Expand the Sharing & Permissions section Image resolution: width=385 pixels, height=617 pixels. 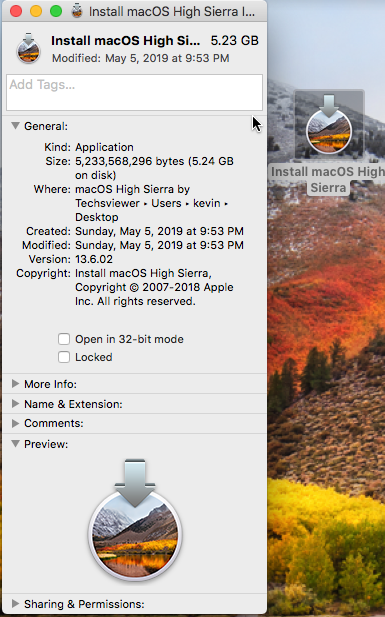pos(15,604)
